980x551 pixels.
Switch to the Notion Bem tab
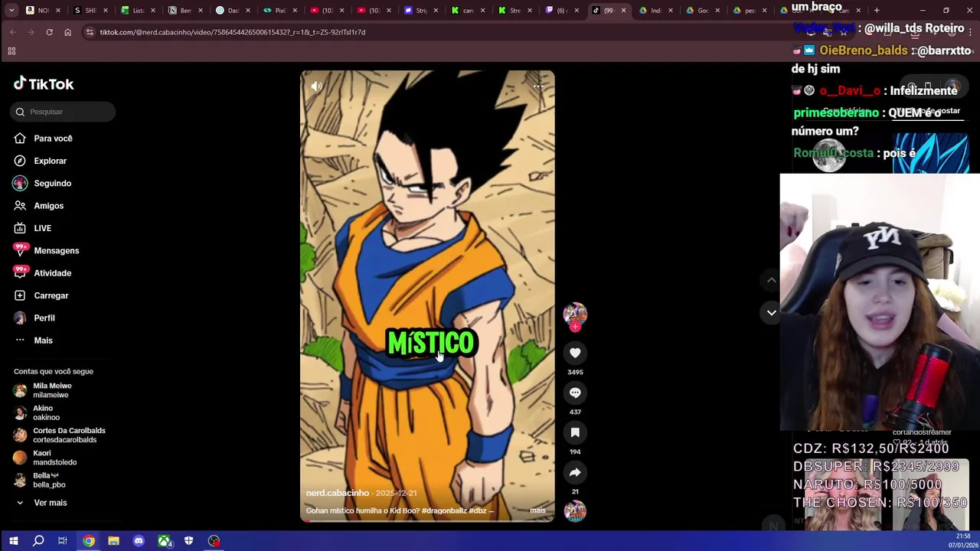pyautogui.click(x=185, y=11)
